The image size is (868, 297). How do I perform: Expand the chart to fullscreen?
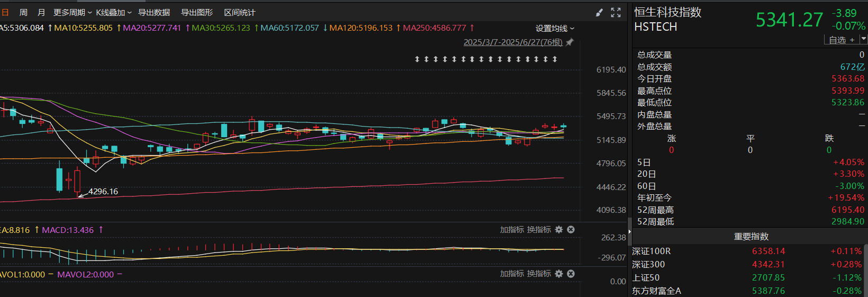click(x=616, y=13)
